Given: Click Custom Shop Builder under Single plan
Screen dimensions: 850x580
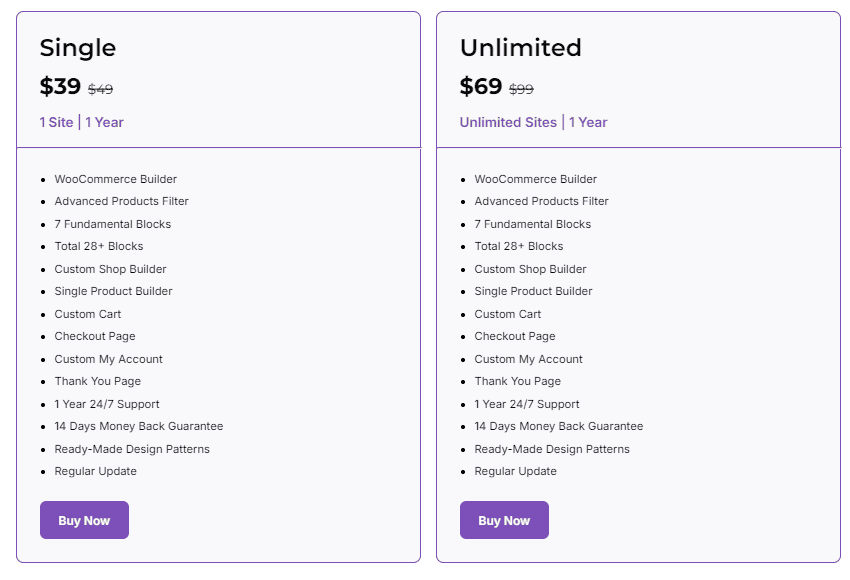Looking at the screenshot, I should (110, 269).
